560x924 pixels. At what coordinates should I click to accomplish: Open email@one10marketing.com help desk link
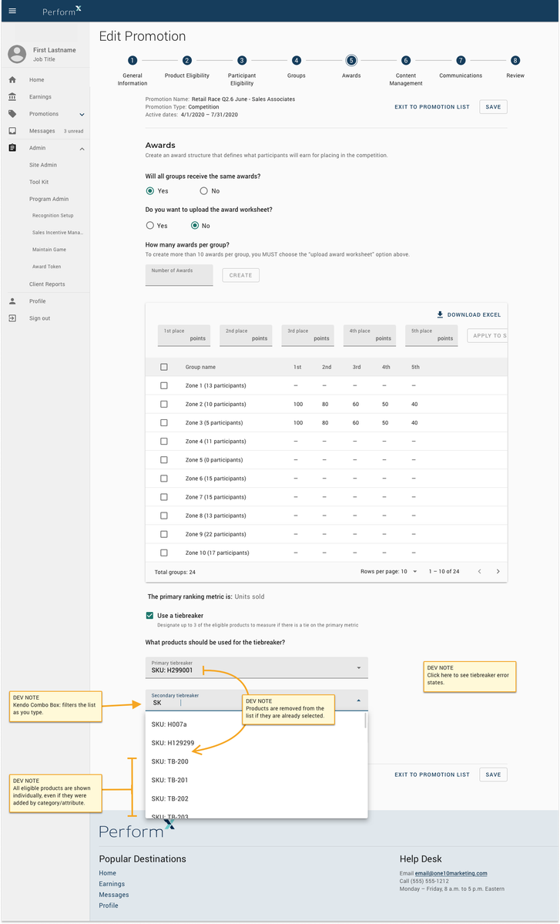[x=451, y=873]
